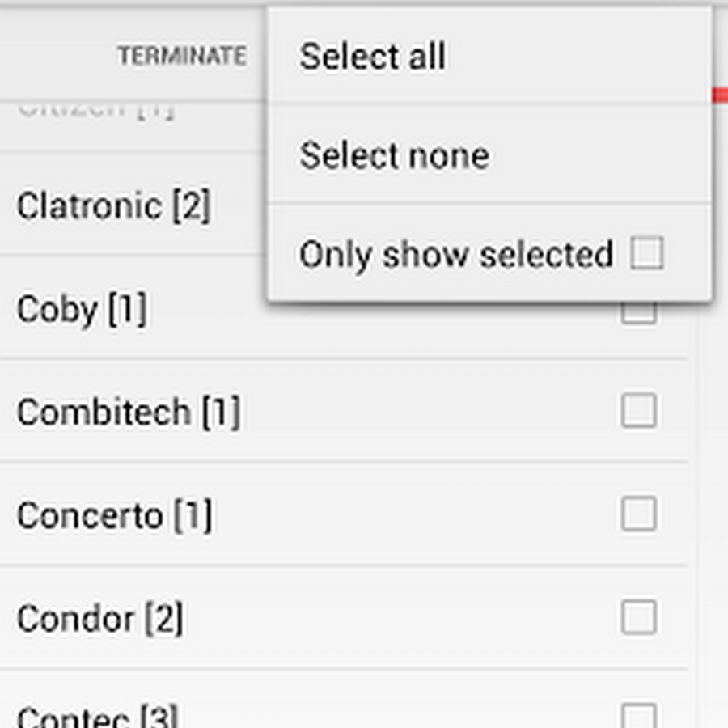Tap the Concerto [1] list entry

coord(114,515)
